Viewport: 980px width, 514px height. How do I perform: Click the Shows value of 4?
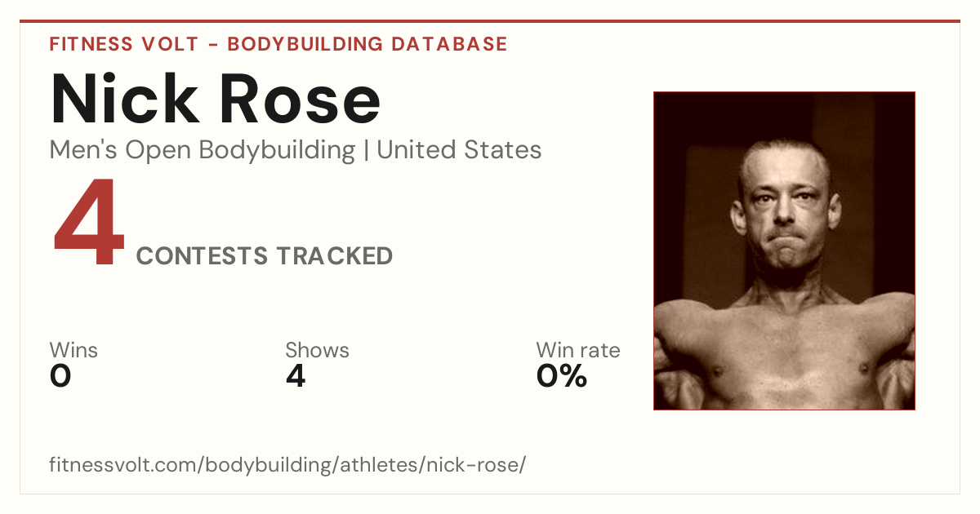(296, 376)
